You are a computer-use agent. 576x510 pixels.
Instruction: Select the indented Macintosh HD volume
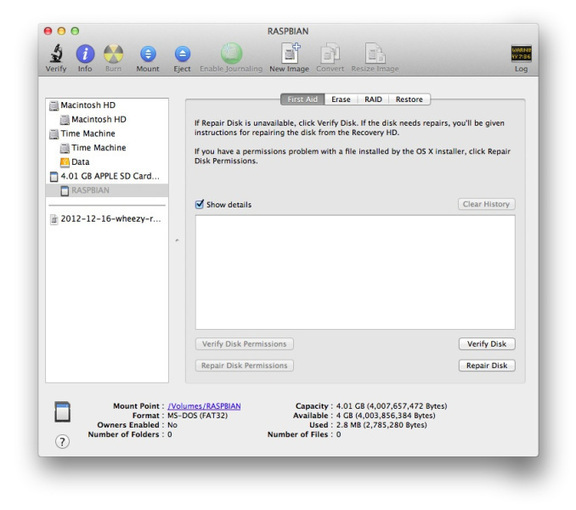[107, 119]
